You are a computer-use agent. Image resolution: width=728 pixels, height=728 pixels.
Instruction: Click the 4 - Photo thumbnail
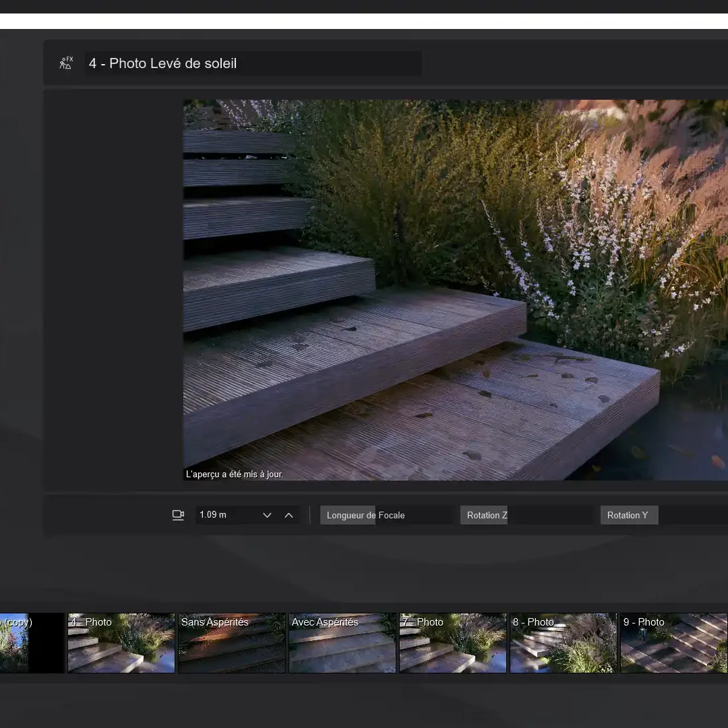tap(121, 642)
